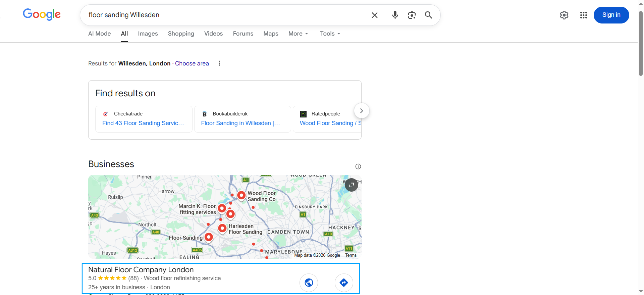Click the 'Find results on' heading
The height and width of the screenshot is (295, 644).
coord(125,93)
